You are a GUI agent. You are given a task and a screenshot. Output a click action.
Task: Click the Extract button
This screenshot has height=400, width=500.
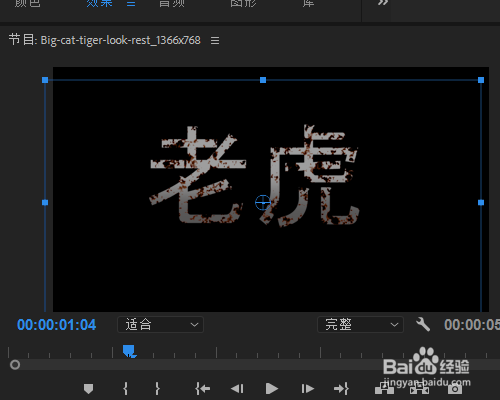419,389
